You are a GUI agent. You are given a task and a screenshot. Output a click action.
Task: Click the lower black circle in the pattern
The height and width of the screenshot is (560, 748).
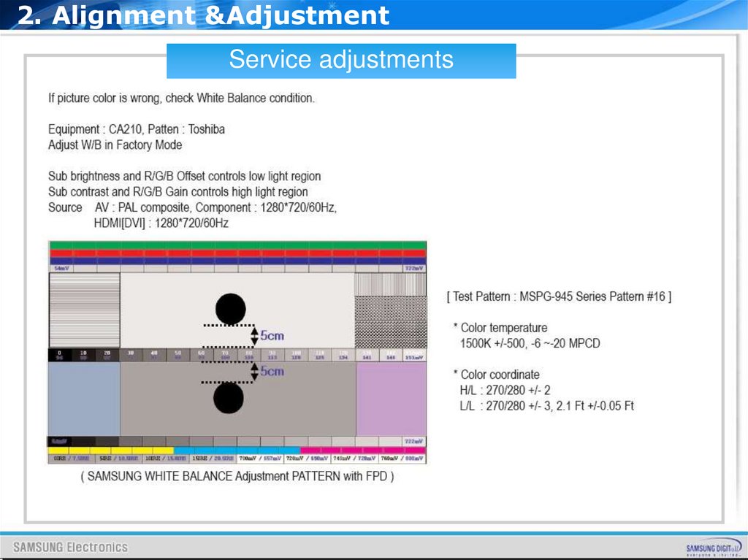point(229,398)
